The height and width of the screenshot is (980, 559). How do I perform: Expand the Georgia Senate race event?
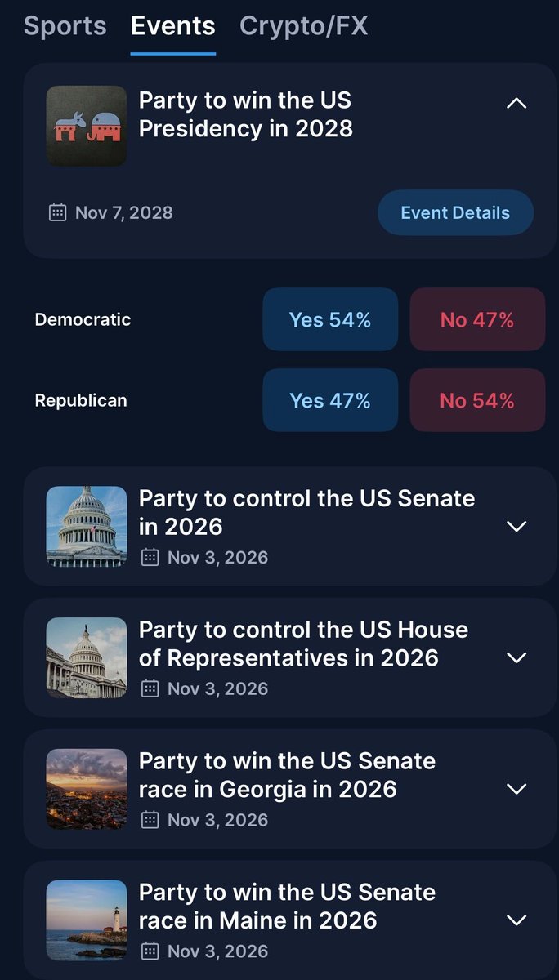[x=517, y=789]
